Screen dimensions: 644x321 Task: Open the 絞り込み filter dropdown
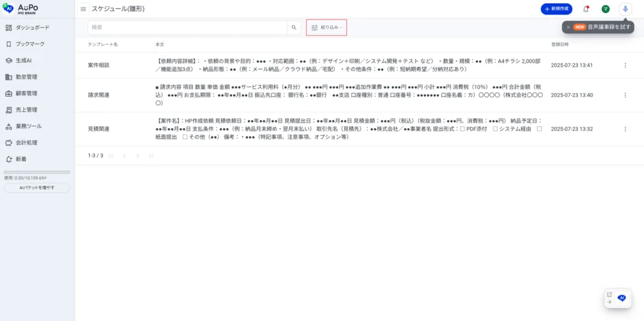[326, 28]
